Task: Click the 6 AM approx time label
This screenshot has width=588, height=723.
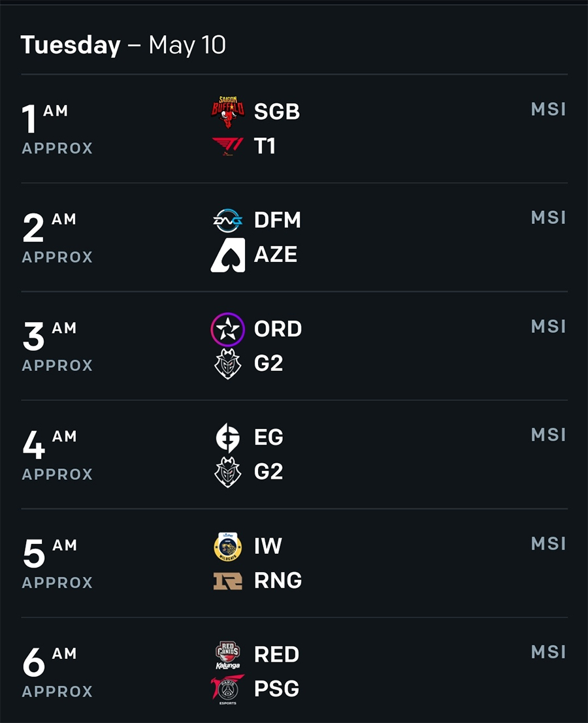Action: tap(57, 672)
